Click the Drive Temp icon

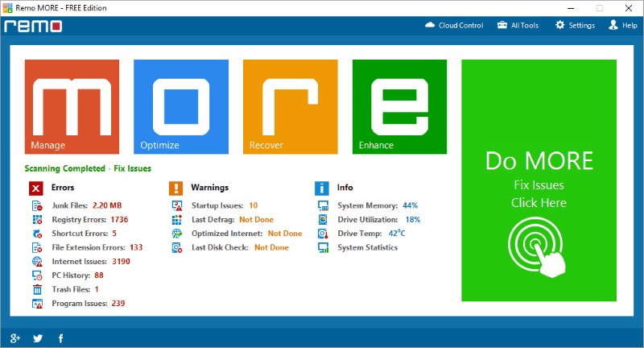click(x=324, y=234)
